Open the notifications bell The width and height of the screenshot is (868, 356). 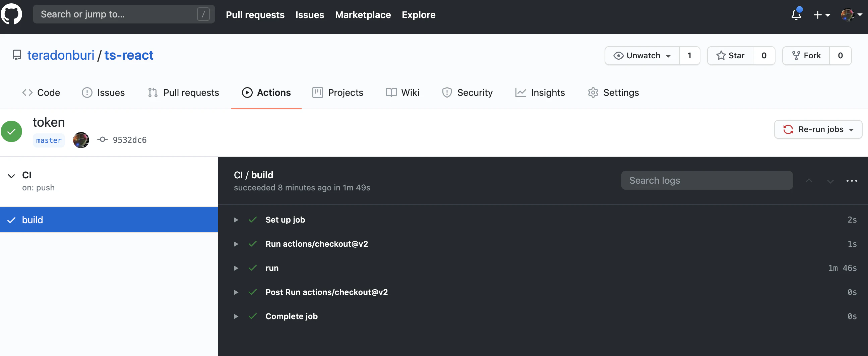(x=796, y=14)
